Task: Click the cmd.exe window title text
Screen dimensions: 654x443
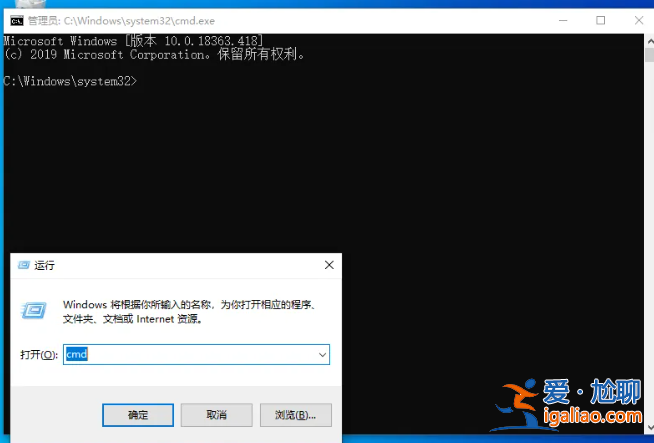Action: (121, 20)
